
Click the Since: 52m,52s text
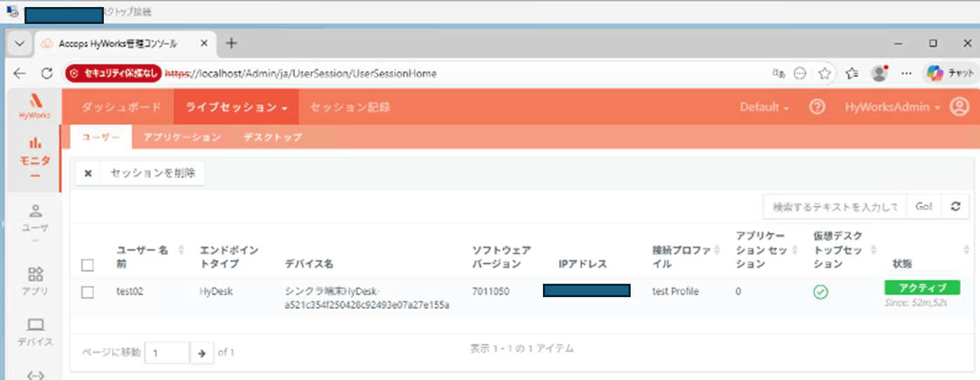click(916, 303)
